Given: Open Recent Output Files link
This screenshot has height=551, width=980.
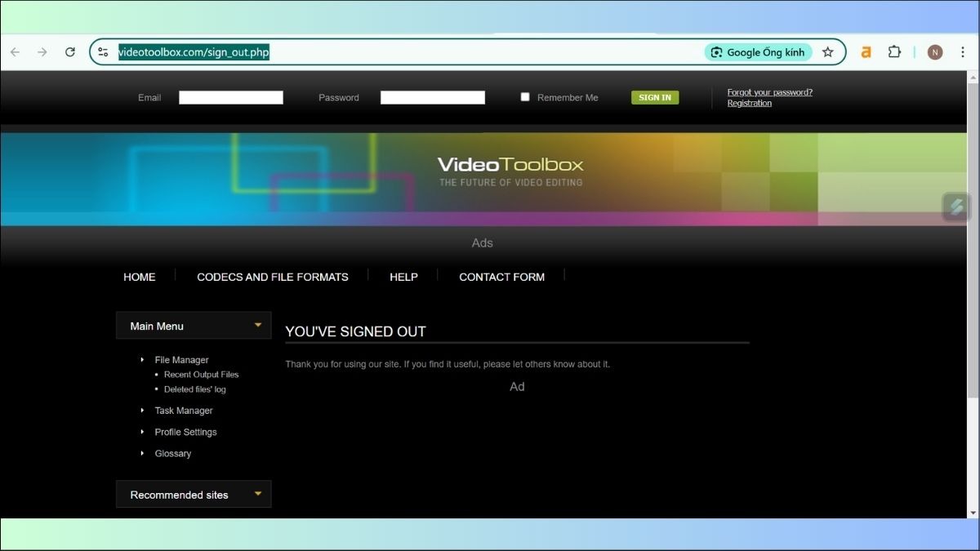Looking at the screenshot, I should 202,375.
